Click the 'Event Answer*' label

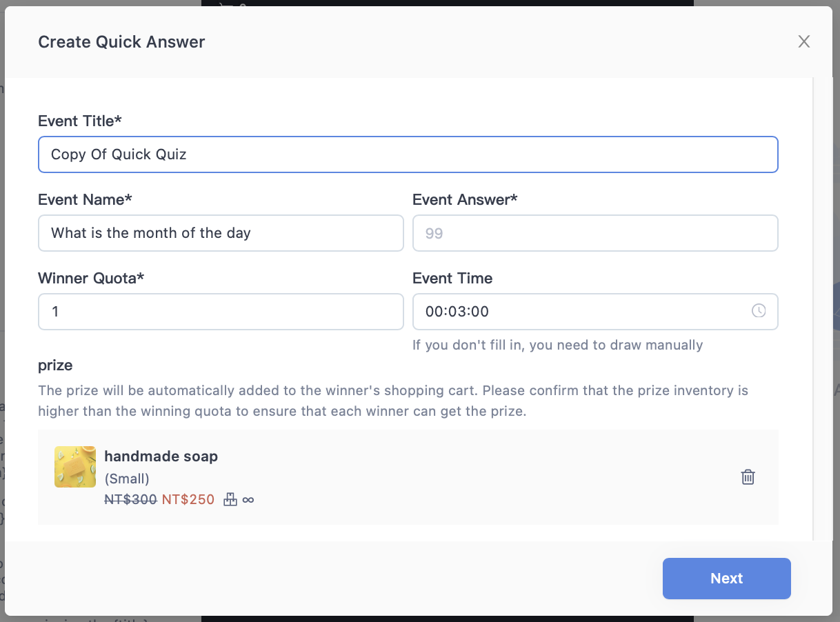pos(465,199)
